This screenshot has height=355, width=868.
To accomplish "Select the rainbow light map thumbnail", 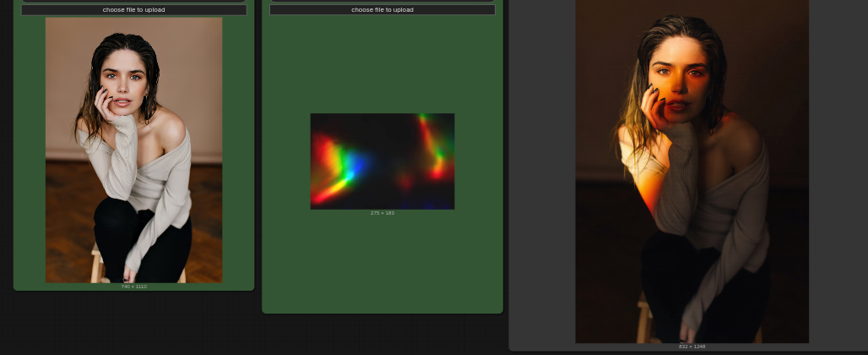I will tap(382, 161).
